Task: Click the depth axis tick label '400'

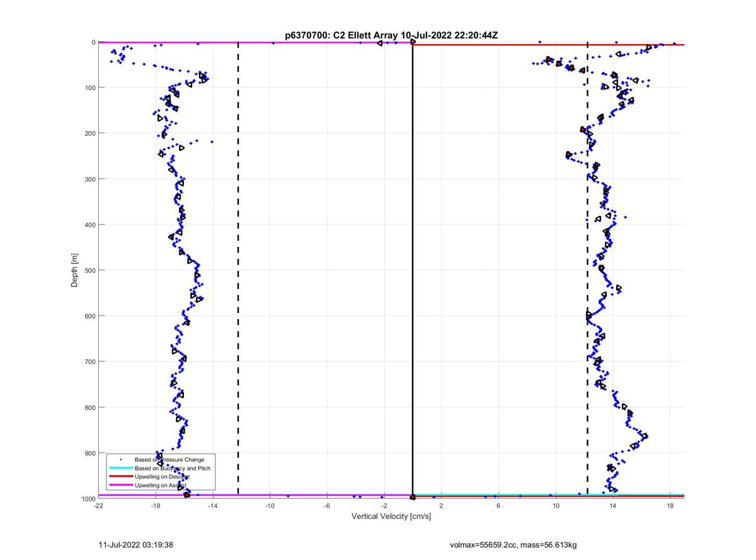Action: click(89, 224)
